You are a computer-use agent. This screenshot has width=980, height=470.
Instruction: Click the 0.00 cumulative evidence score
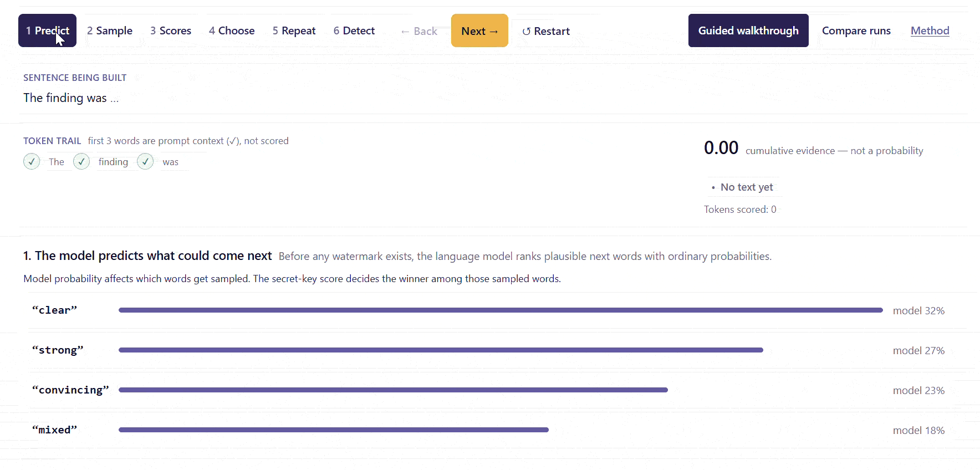click(x=721, y=148)
